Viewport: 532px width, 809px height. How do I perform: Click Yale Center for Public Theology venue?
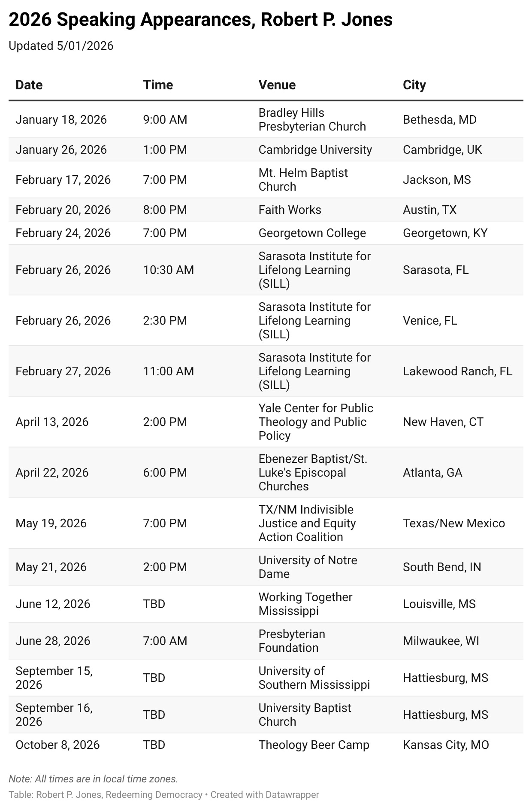315,422
